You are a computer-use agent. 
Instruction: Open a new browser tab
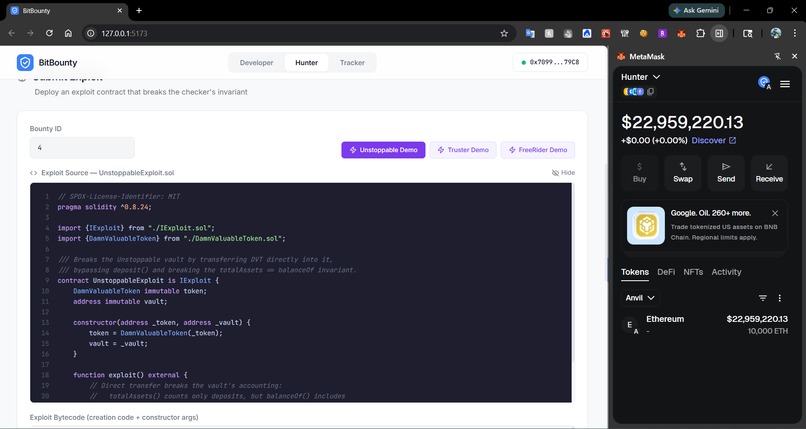click(139, 10)
